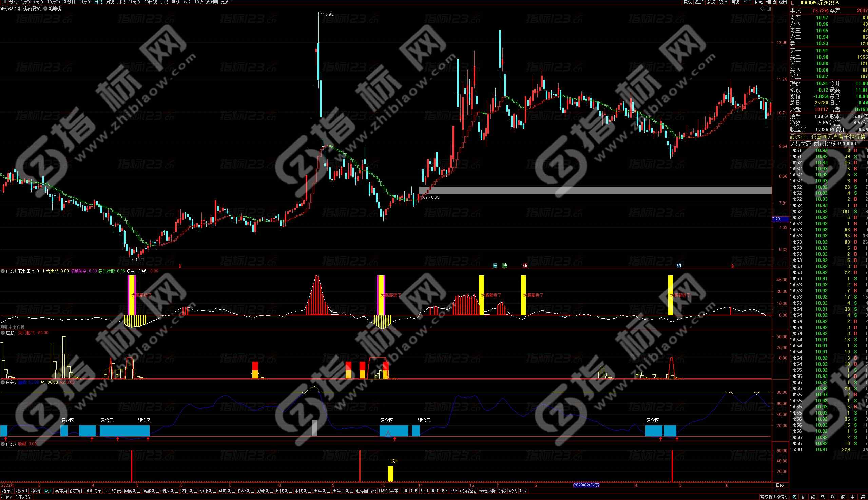Click the diamond icon above the price axis

pyautogui.click(x=762, y=9)
